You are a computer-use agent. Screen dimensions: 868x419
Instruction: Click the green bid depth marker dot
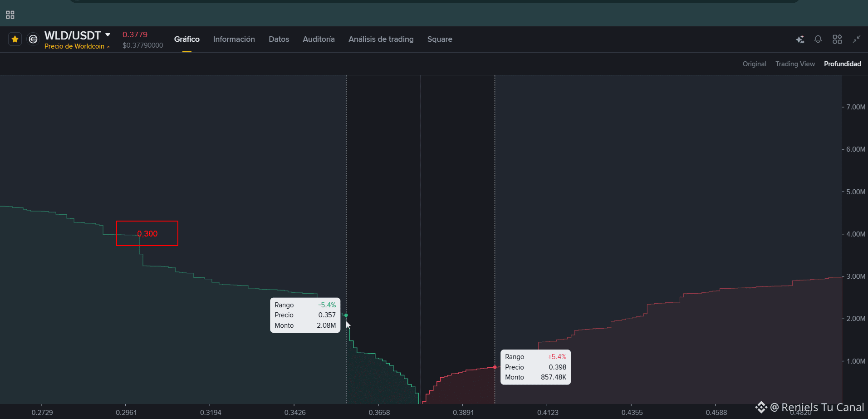[346, 315]
